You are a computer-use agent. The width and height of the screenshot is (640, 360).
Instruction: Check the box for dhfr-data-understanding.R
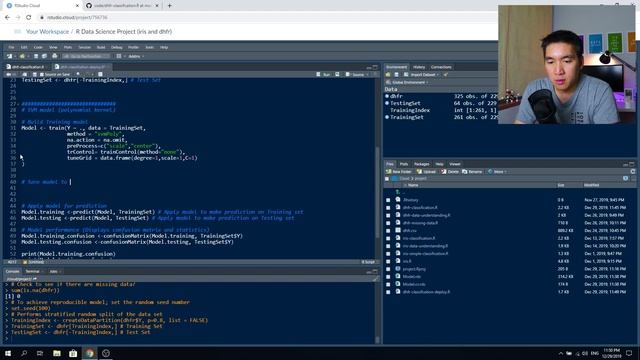click(388, 216)
